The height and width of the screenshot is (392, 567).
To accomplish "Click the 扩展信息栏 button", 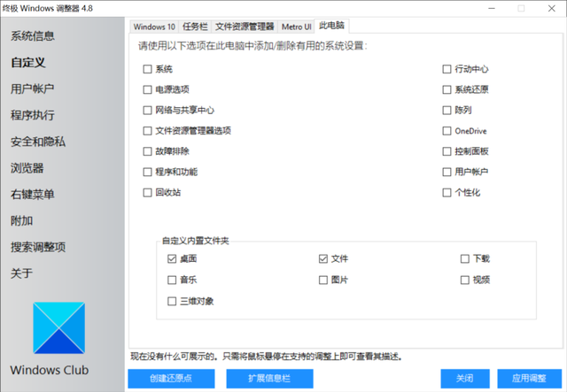I will pos(269,378).
